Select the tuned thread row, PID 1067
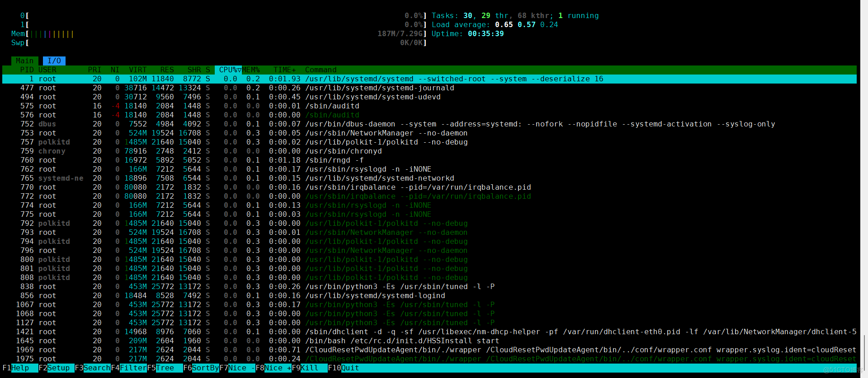This screenshot has height=378, width=868. pyautogui.click(x=429, y=305)
